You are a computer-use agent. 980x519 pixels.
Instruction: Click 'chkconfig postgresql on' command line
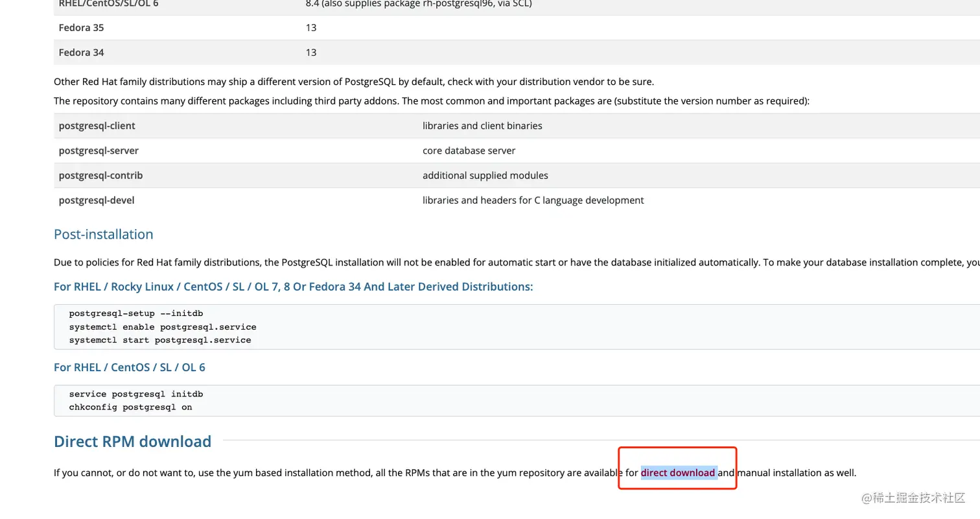point(130,407)
